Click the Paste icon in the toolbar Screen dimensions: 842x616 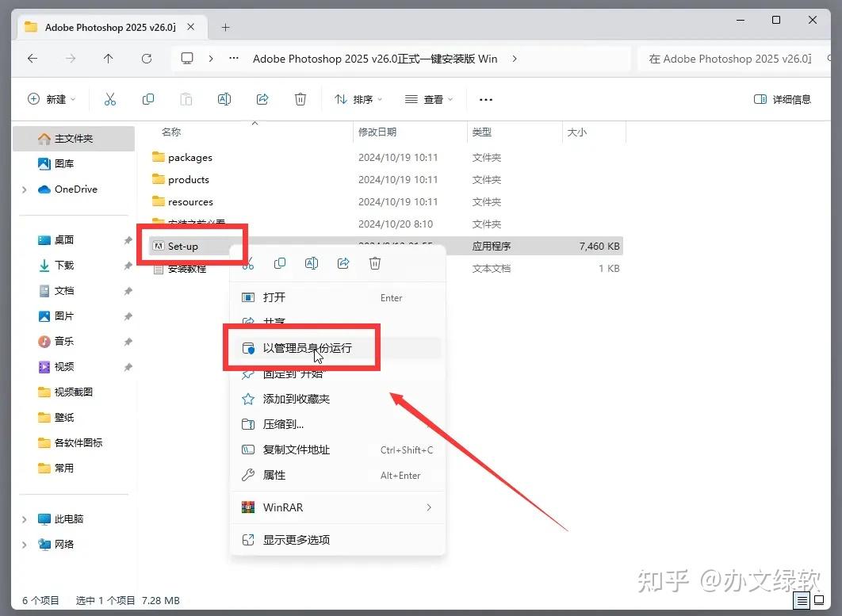click(x=186, y=98)
